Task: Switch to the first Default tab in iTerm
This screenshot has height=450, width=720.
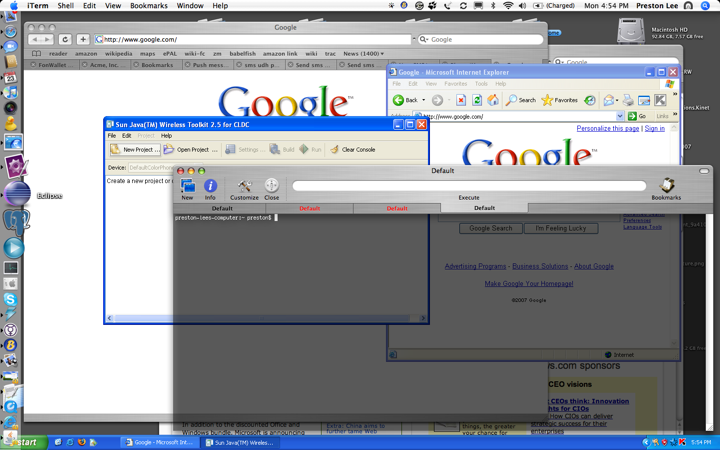Action: click(x=222, y=208)
